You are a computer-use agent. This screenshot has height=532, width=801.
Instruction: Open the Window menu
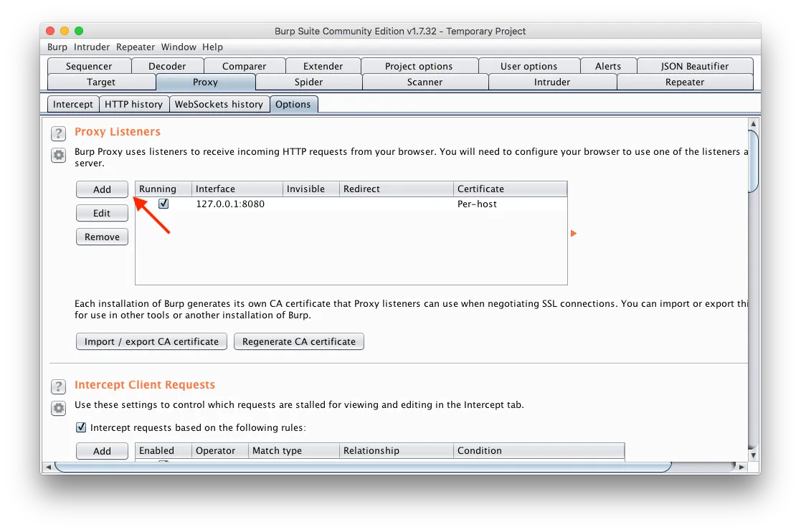point(179,47)
